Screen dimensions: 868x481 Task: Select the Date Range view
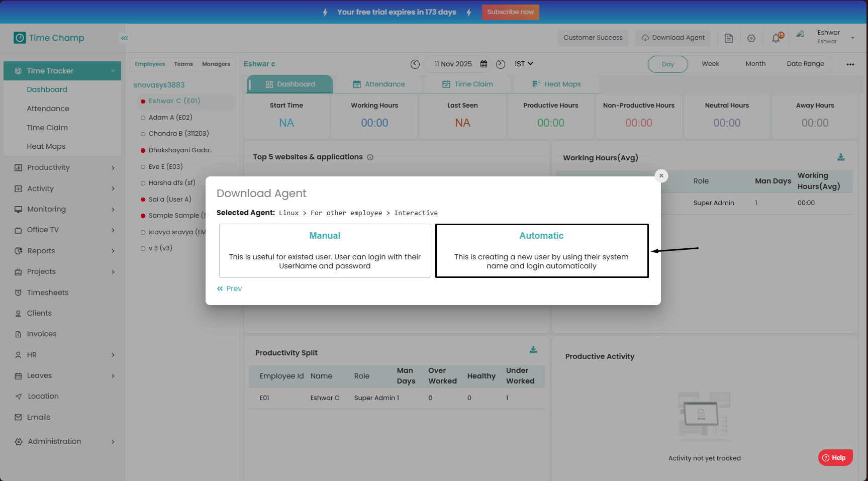[x=806, y=64]
